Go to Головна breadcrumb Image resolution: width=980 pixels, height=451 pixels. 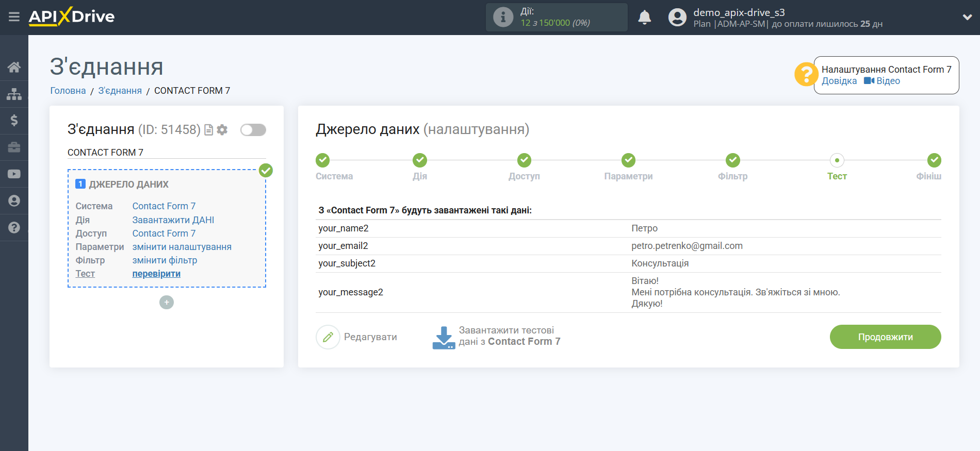click(68, 91)
